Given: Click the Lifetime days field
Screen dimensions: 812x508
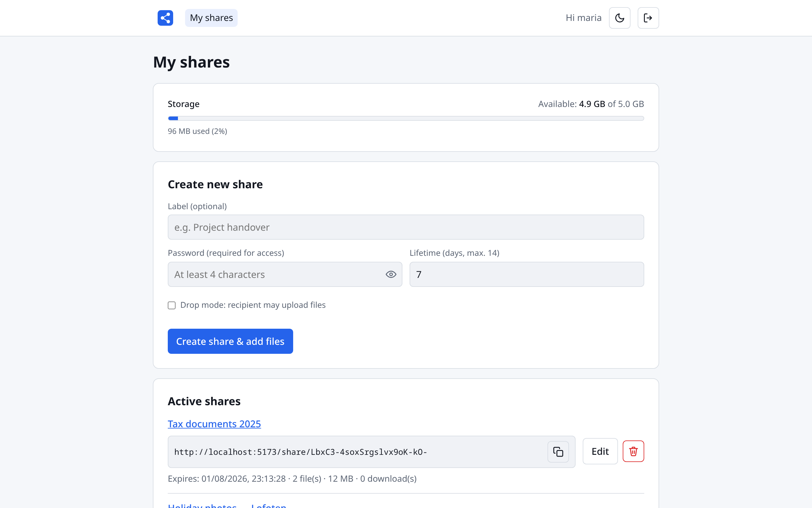Looking at the screenshot, I should point(527,275).
